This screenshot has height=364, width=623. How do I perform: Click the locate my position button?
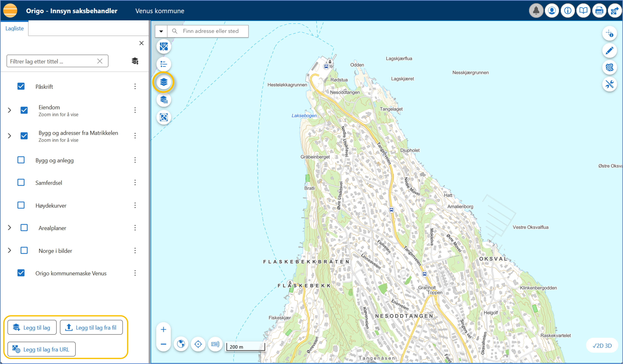click(x=198, y=344)
